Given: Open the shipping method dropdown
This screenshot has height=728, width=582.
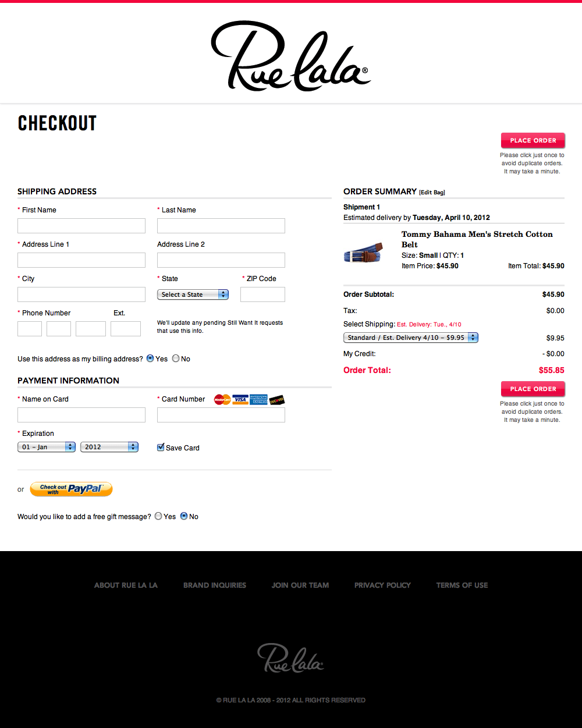Looking at the screenshot, I should click(x=410, y=338).
